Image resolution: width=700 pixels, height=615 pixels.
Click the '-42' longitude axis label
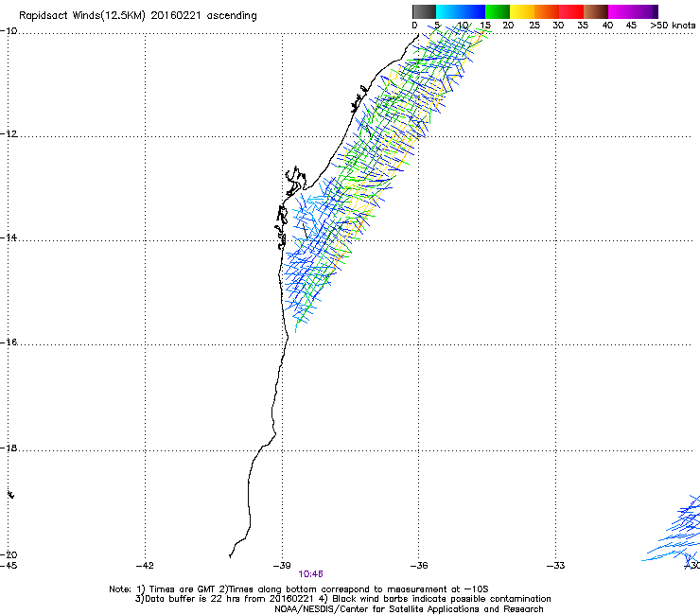click(145, 566)
